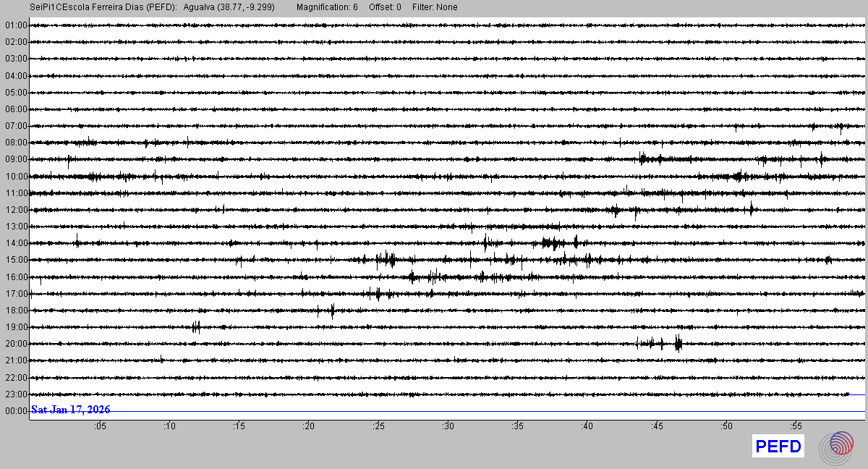Select the 20:00 hour row label
This screenshot has width=868, height=469.
tap(16, 344)
